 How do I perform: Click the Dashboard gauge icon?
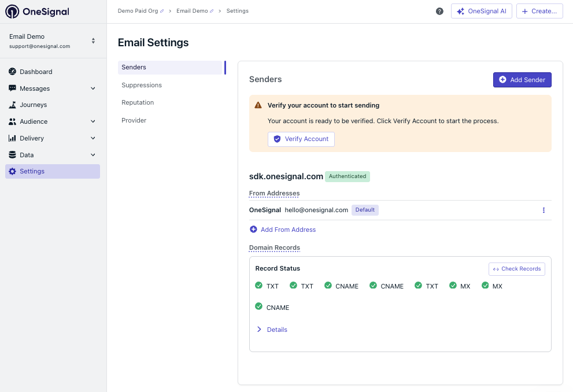click(x=12, y=72)
